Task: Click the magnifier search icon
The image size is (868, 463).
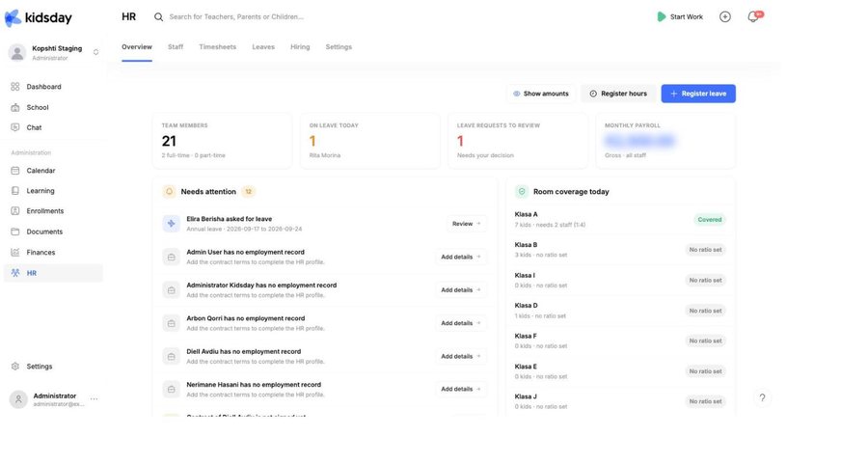Action: coord(158,17)
